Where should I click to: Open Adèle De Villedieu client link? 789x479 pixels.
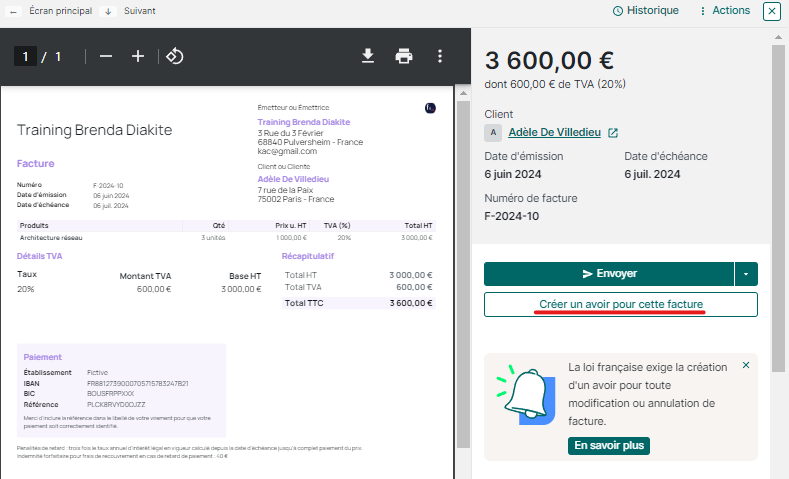pyautogui.click(x=555, y=132)
